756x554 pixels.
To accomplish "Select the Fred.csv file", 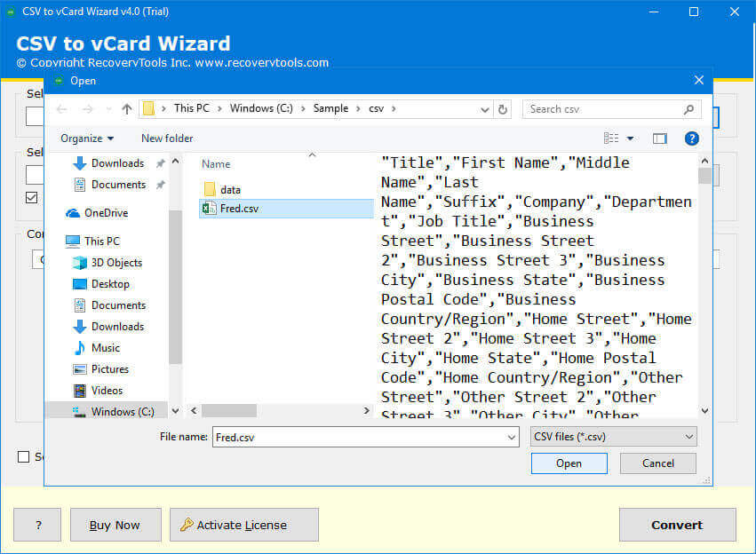I will pos(286,209).
